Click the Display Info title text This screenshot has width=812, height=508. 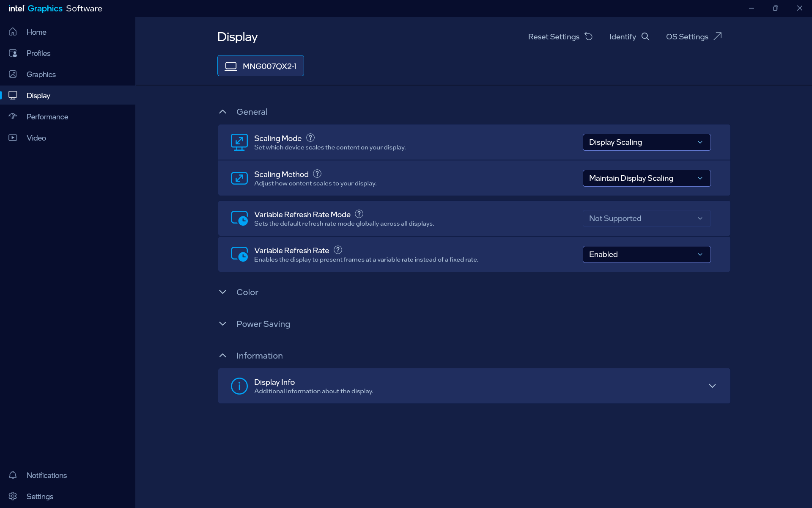pyautogui.click(x=274, y=382)
